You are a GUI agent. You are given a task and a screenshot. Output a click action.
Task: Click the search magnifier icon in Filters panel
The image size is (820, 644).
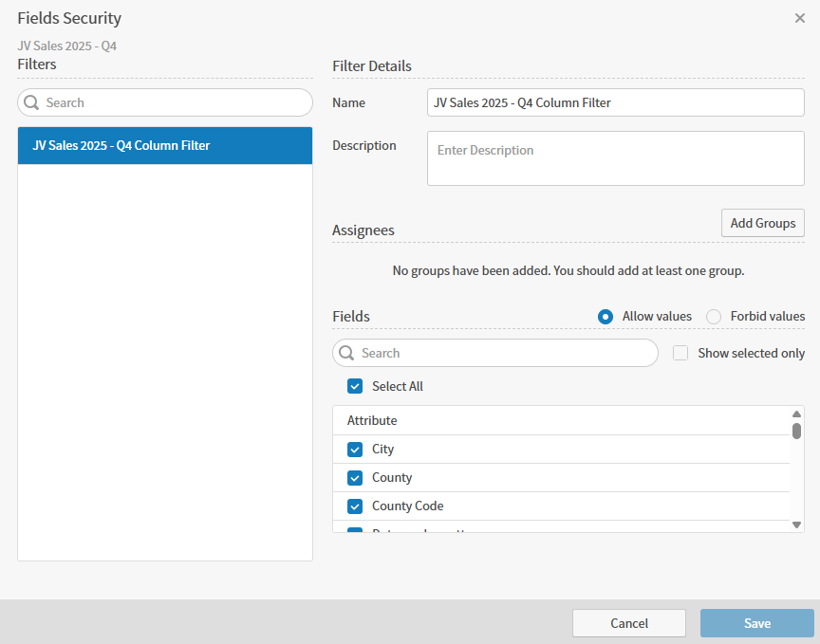pos(31,102)
